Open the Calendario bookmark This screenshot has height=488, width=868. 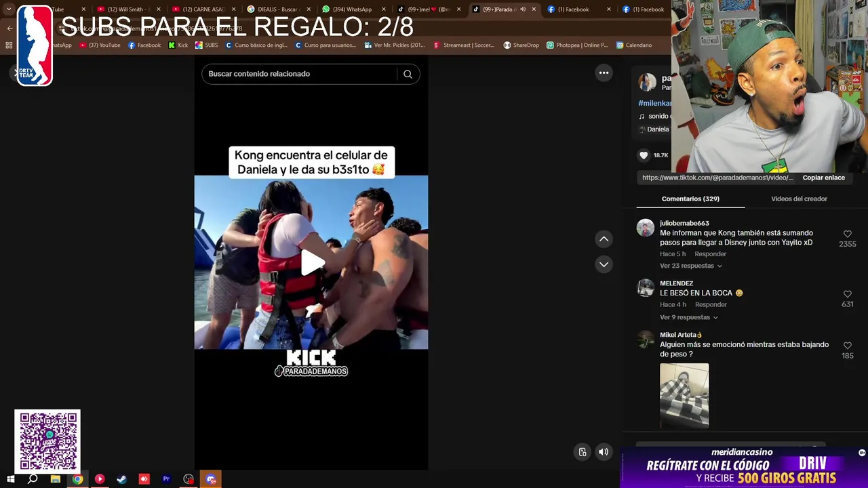coord(634,45)
